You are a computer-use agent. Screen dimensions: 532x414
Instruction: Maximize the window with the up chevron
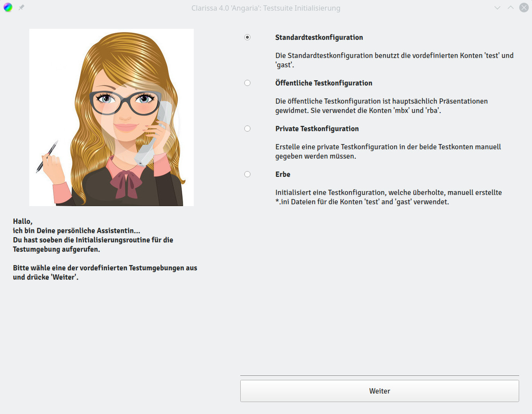coord(511,8)
